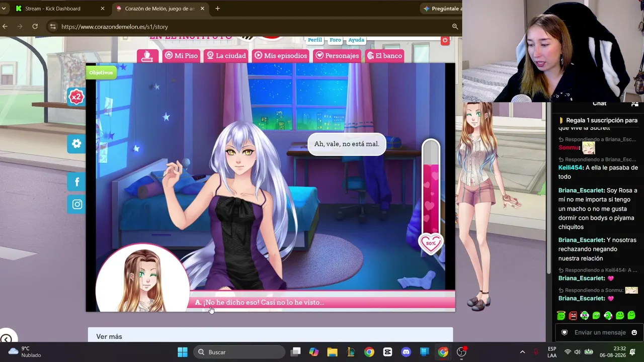Viewport: 644px width, 362px height.
Task: Click the shield icon in chat input
Action: coord(565,332)
